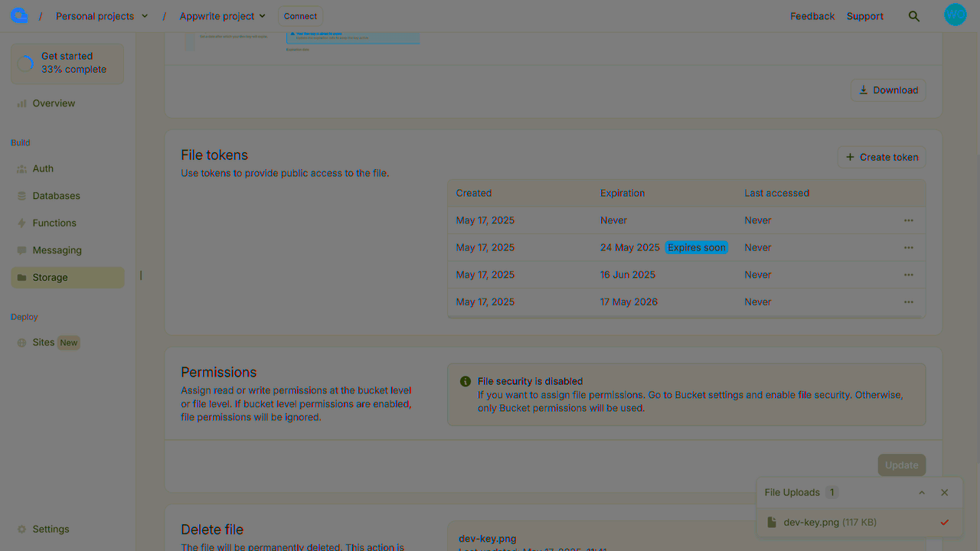Download the file
This screenshot has height=551, width=980.
[888, 90]
